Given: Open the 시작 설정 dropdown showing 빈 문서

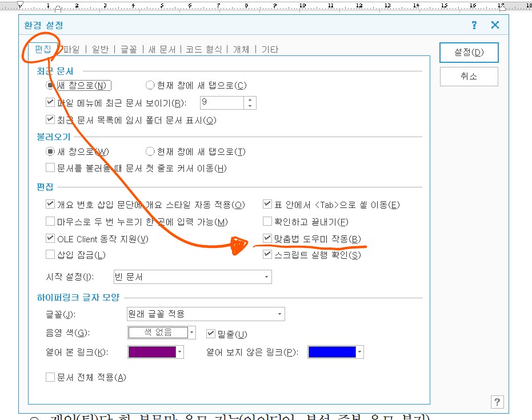Looking at the screenshot, I should [x=266, y=277].
